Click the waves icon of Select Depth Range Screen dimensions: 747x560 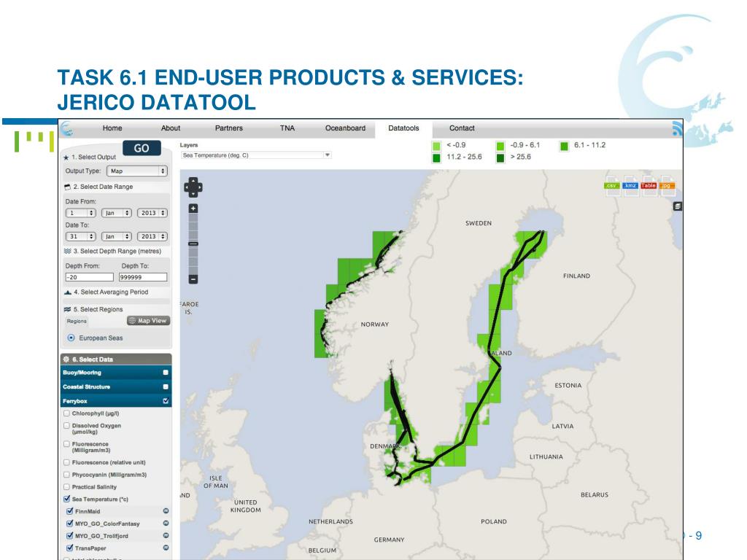67,251
